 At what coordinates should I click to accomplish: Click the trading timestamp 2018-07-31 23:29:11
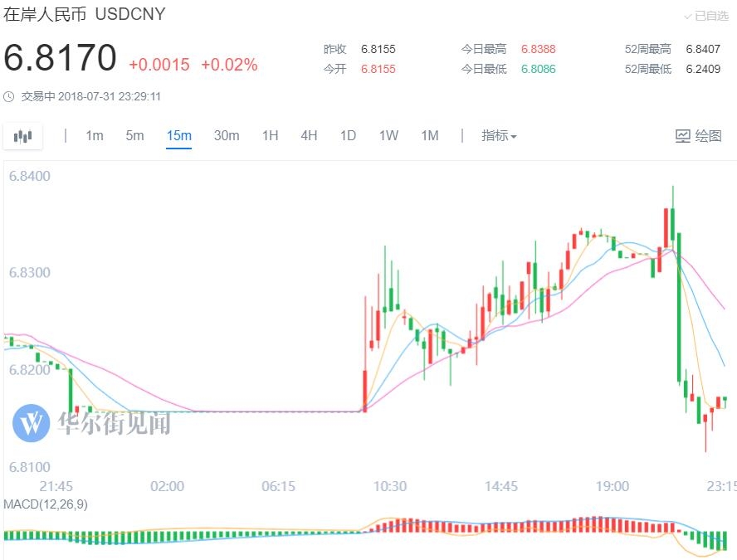pos(109,97)
